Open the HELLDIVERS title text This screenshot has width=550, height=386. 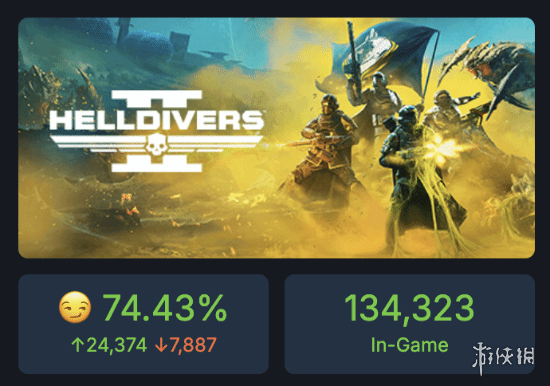pyautogui.click(x=156, y=120)
